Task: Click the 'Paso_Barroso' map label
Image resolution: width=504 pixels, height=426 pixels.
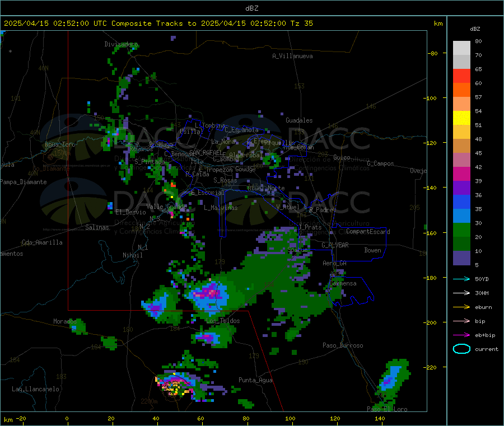Action: [343, 345]
